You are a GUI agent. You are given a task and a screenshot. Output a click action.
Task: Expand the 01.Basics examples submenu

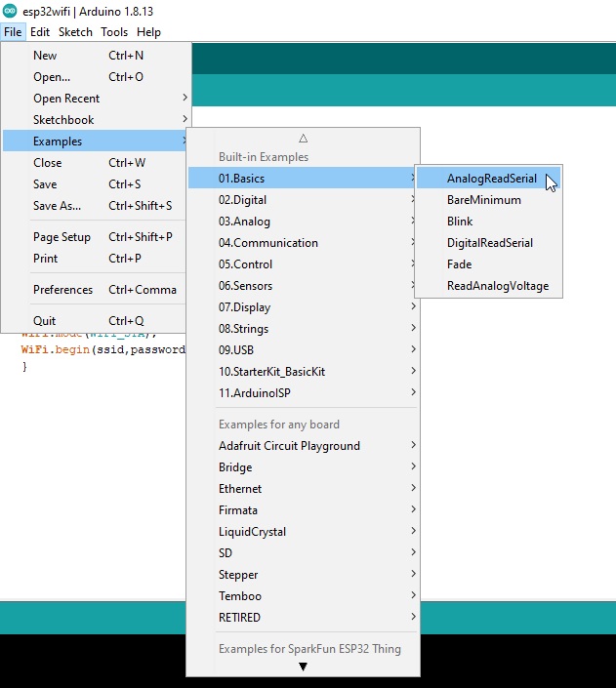(x=303, y=179)
